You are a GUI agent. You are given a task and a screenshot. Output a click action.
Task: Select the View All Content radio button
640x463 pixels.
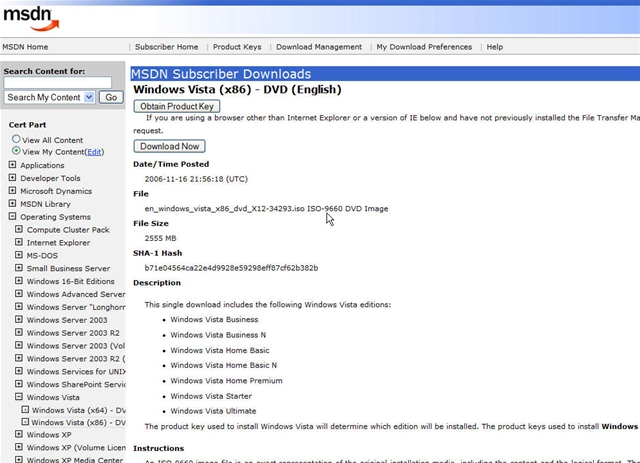pos(16,139)
